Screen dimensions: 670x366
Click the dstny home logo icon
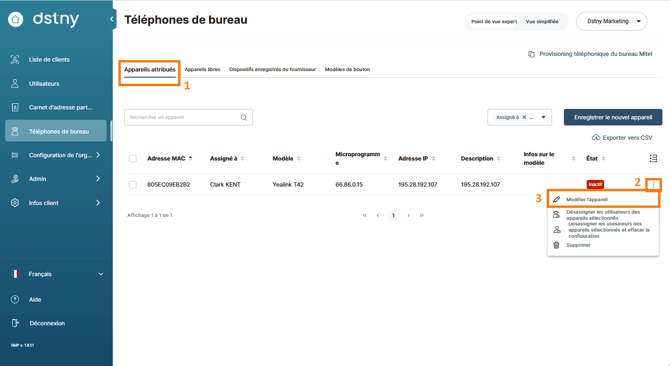15,19
